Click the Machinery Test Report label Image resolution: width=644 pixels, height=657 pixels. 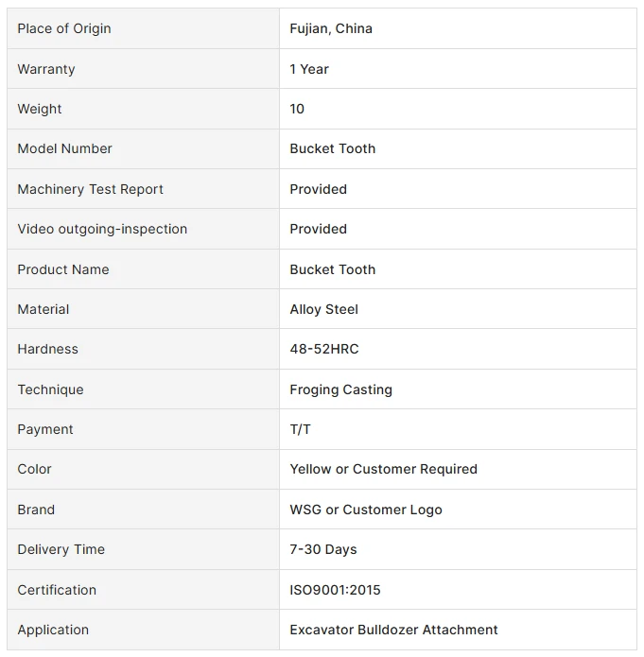(x=90, y=189)
